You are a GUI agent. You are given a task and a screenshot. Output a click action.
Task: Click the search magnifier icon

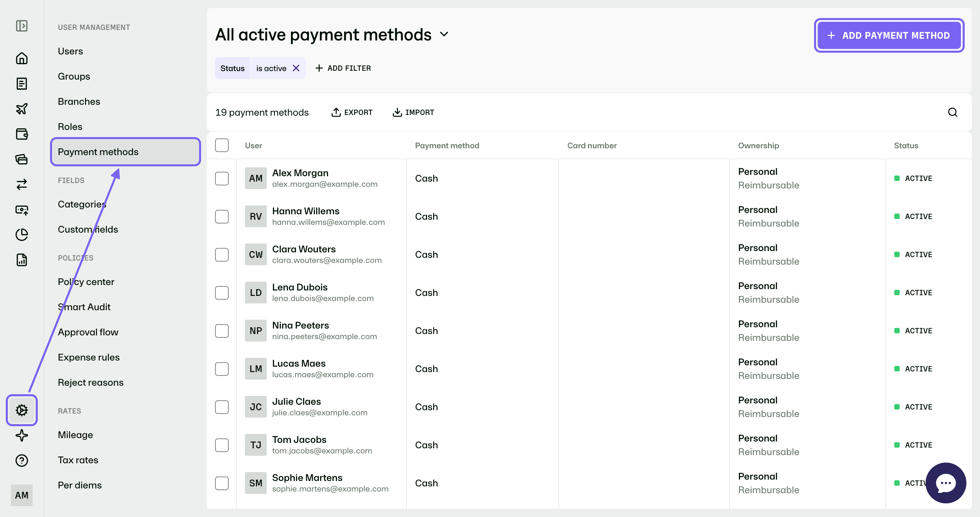(953, 113)
